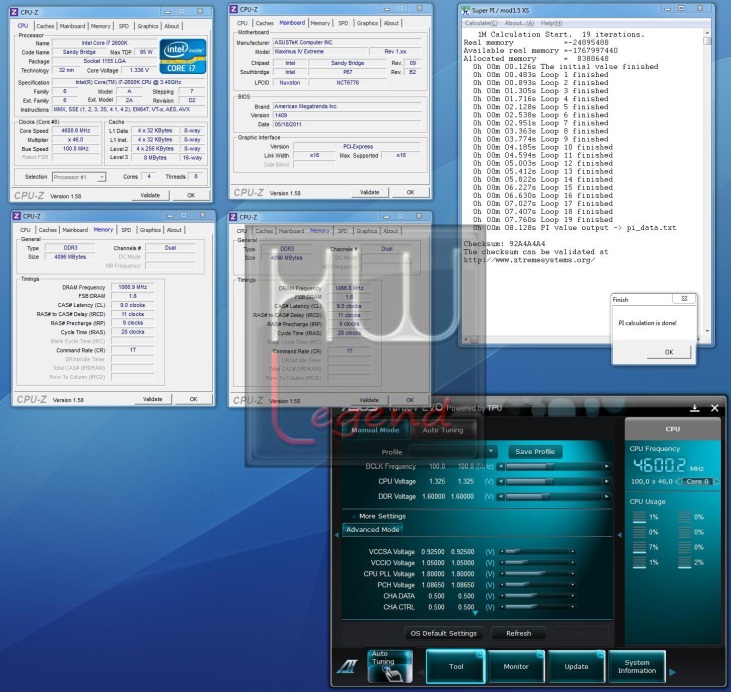Viewport: 731px width, 692px height.
Task: Click Checksum: 92A4A4A4 line in Super PI
Action: pos(504,244)
